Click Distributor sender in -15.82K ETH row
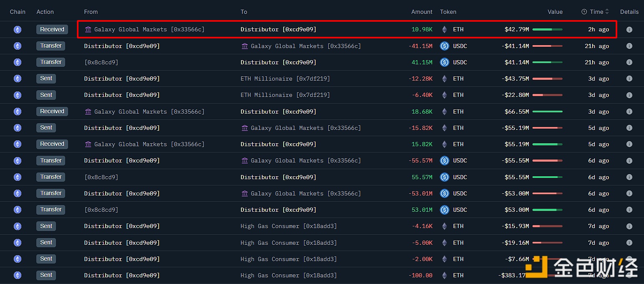This screenshot has height=284, width=644. [122, 128]
